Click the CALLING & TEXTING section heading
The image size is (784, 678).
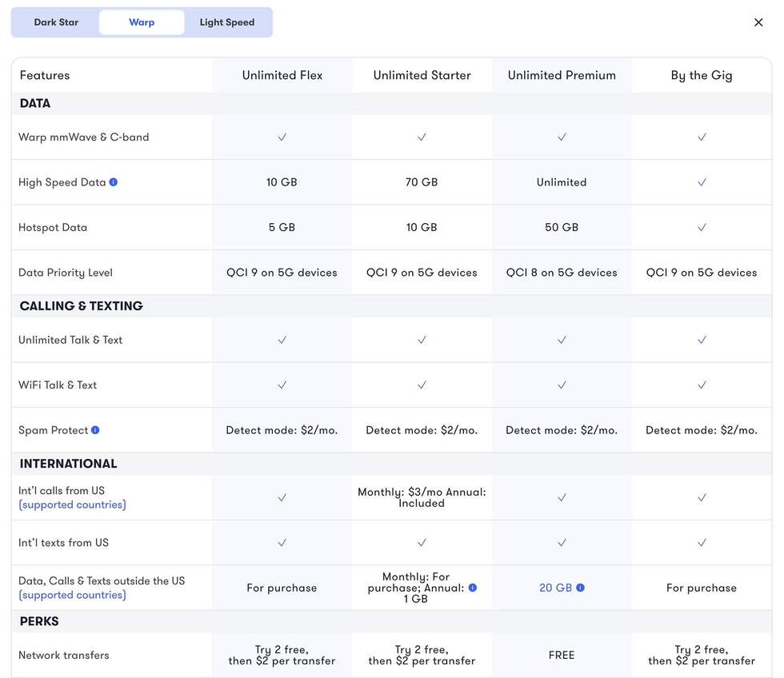click(x=81, y=305)
